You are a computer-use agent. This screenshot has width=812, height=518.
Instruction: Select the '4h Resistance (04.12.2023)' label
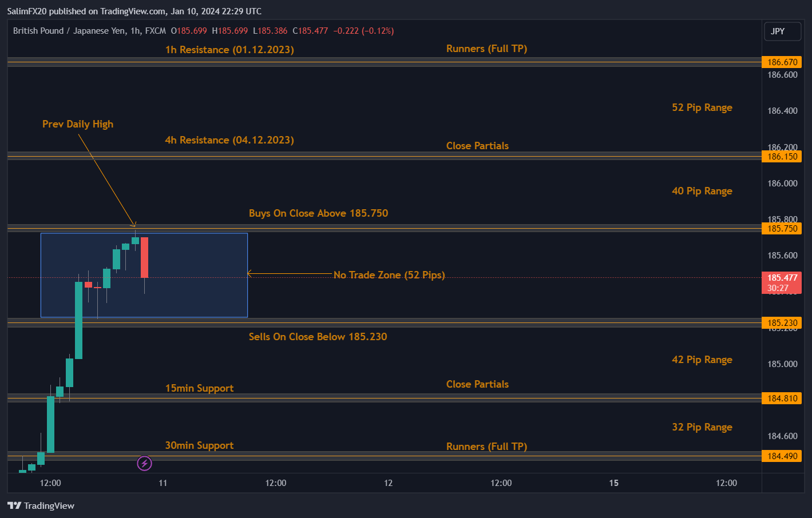(229, 140)
